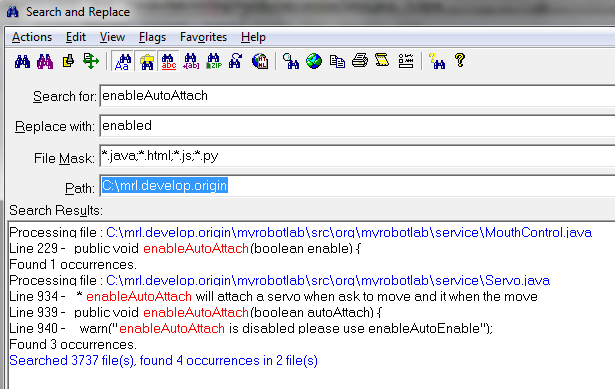Screen dimensions: 615x389
Task: Copy results with the copy pages icon
Action: (x=337, y=61)
